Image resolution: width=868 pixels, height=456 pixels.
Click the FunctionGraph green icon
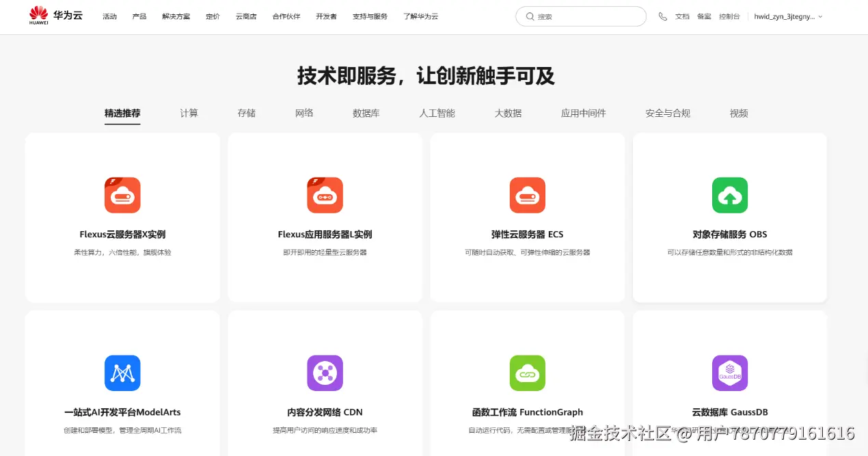528,373
